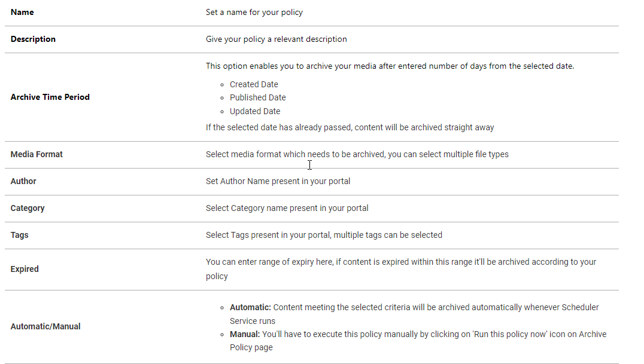644x364 pixels.
Task: Click the Automatic/Manual row label
Action: 45,327
